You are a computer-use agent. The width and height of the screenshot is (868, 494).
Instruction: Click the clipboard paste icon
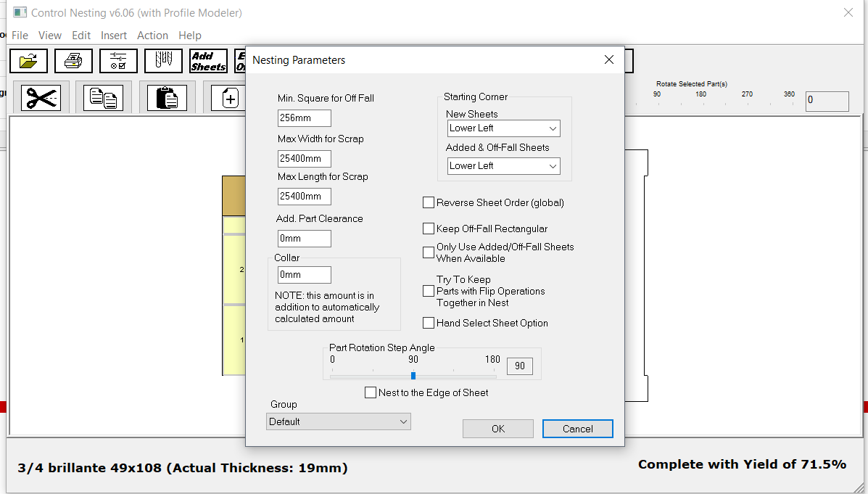167,98
